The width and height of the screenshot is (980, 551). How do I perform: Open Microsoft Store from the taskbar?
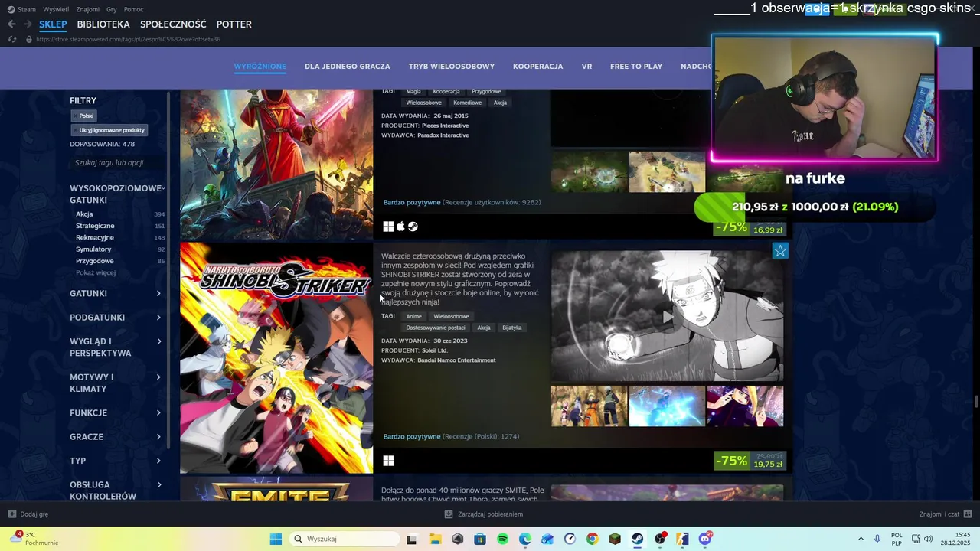coord(480,539)
